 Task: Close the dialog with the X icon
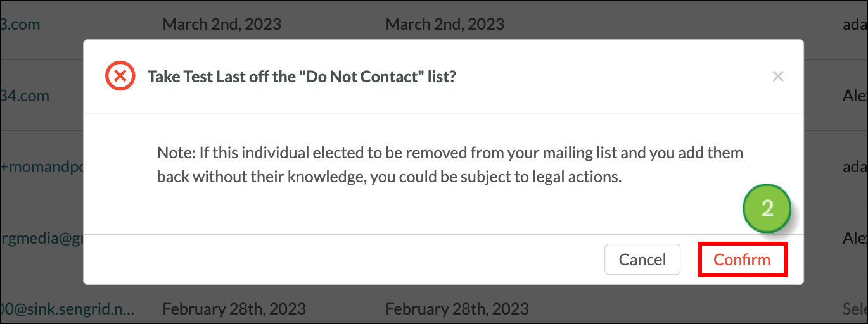[778, 77]
